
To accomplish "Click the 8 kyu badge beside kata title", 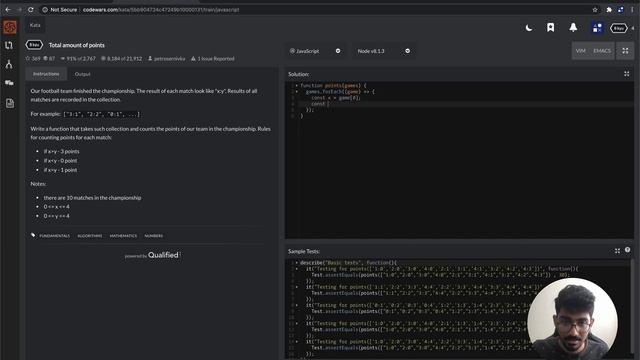I will (34, 45).
